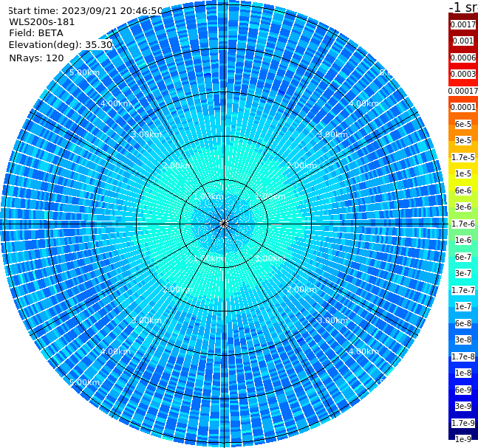Screen dimensions: 478x448
Task: Click the Field: BETA label
Action: [x=36, y=33]
